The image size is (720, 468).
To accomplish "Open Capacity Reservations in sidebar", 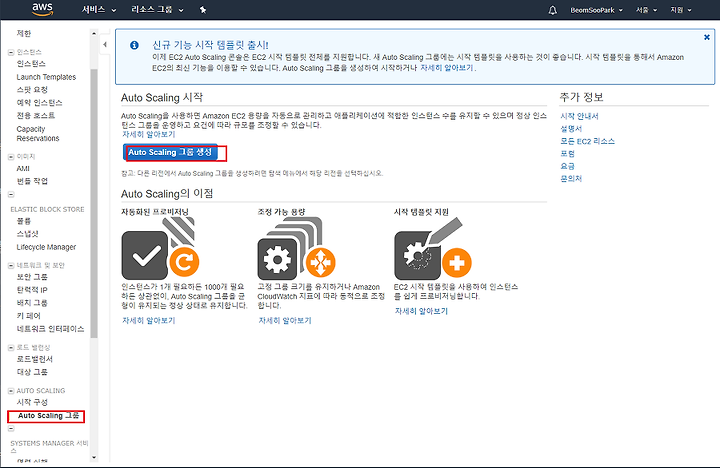I will coord(38,134).
